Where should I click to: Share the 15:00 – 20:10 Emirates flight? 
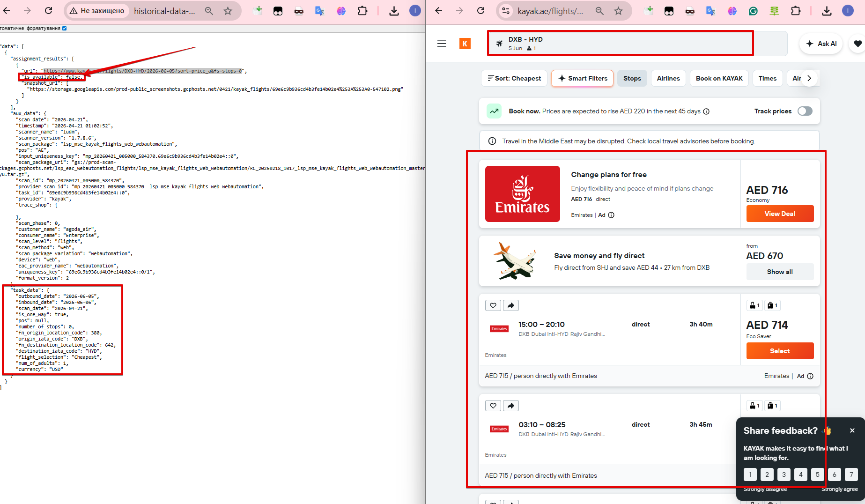(x=511, y=305)
